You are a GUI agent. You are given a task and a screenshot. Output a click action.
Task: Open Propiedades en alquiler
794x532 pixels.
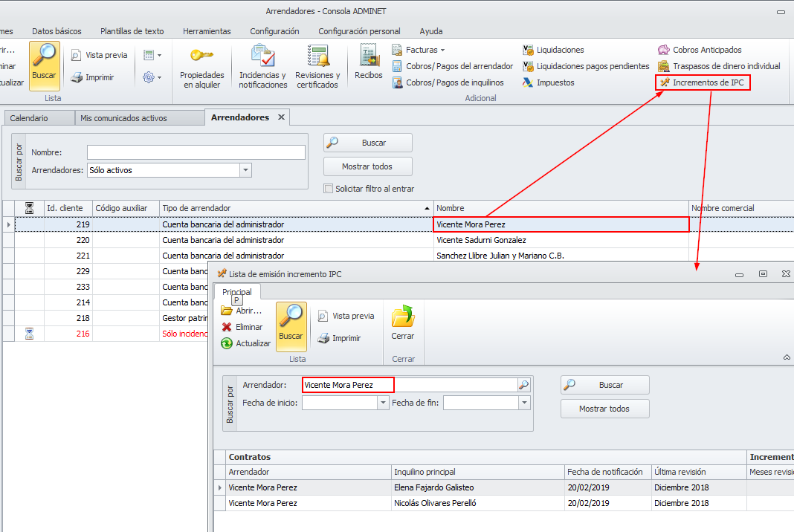[201, 67]
